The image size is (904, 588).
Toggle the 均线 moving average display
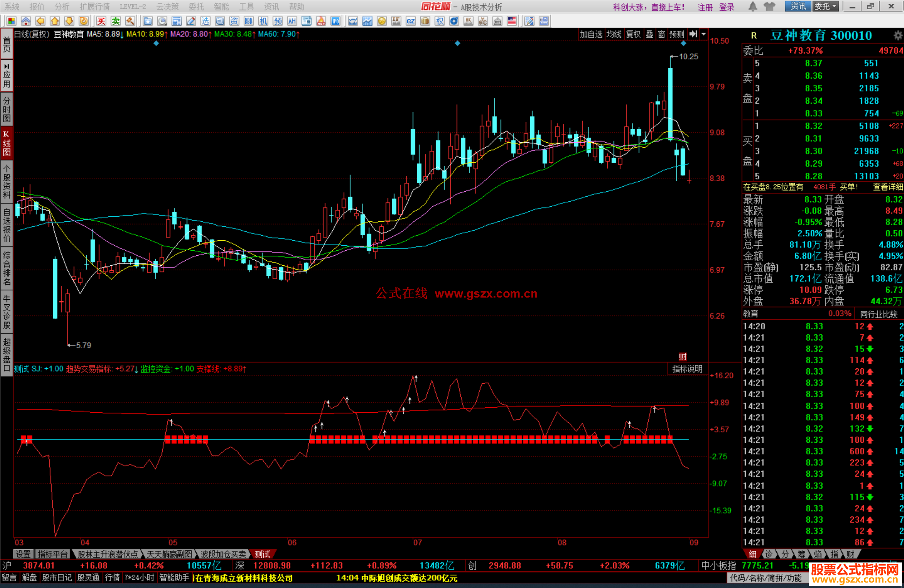[614, 34]
